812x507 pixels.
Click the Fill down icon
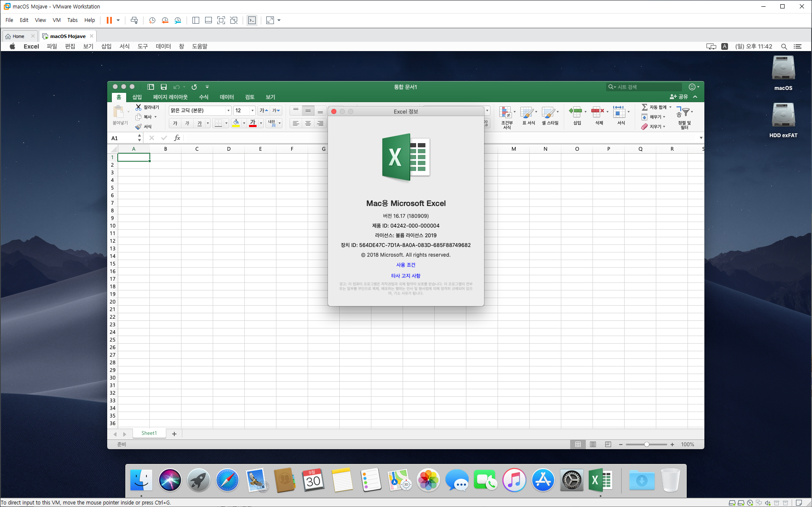(644, 117)
